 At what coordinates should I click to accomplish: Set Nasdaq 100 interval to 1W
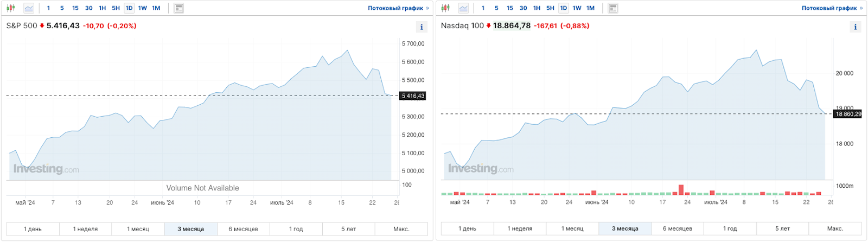pos(577,8)
